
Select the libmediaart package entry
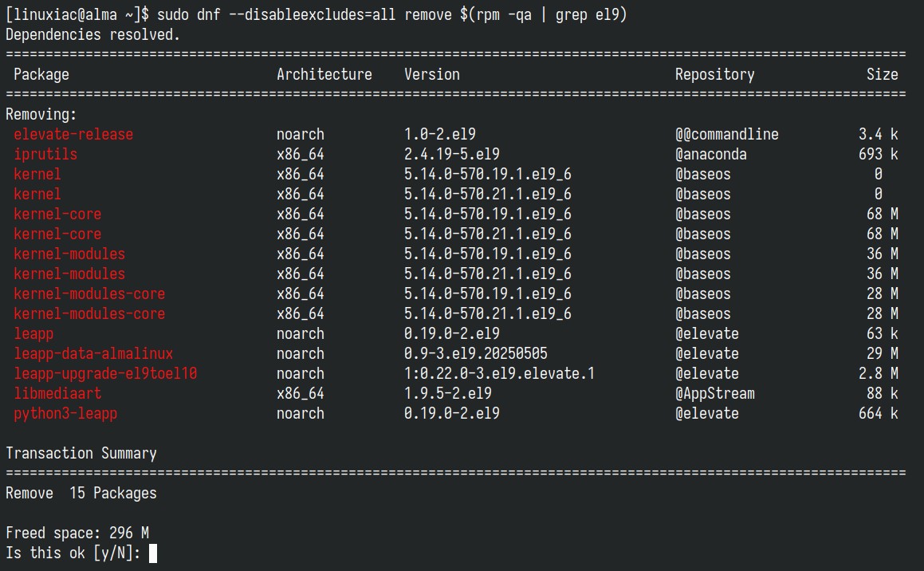57,394
